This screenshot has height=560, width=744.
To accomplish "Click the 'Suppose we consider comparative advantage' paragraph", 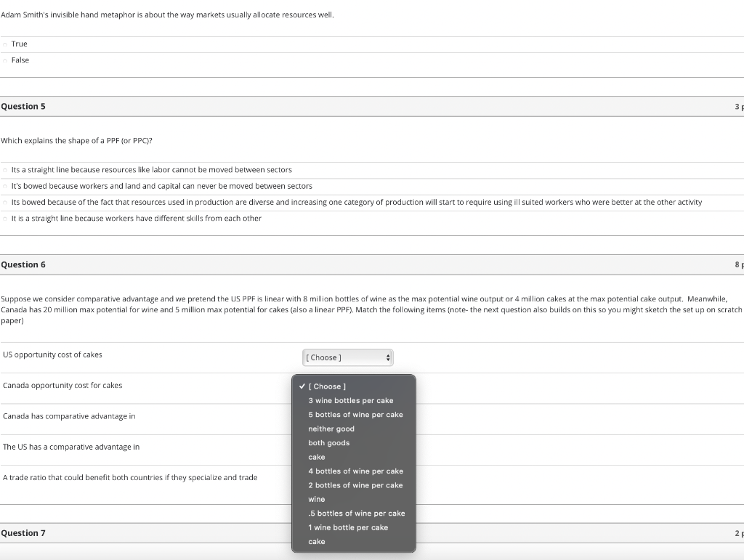I will pyautogui.click(x=371, y=309).
